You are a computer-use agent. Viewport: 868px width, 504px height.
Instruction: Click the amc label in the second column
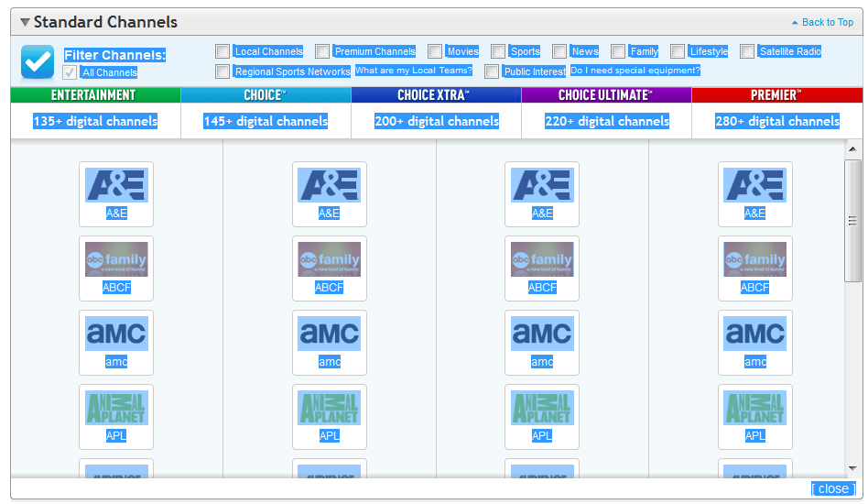pos(330,362)
